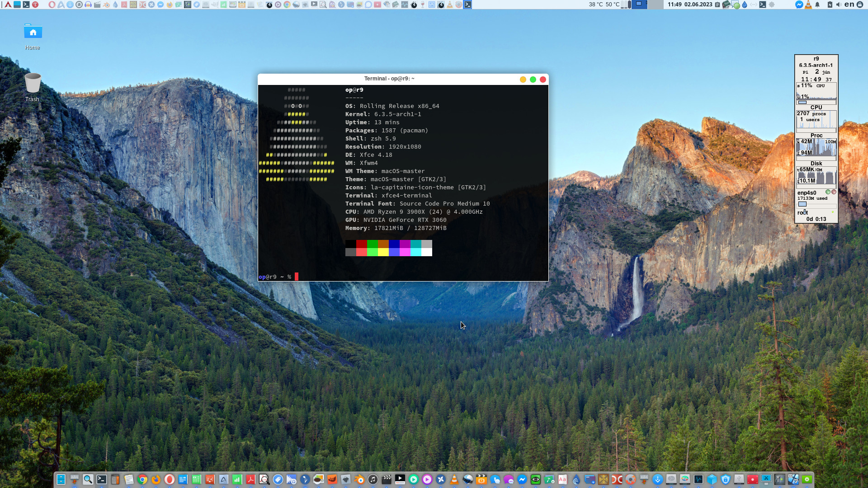The image size is (868, 488).
Task: Open the red presentation app in the dock
Action: point(210,479)
